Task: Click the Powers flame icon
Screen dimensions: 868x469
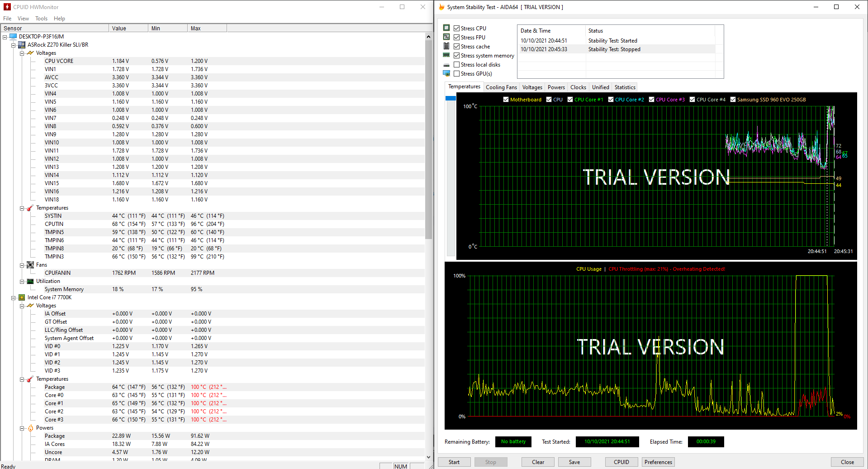Action: click(30, 428)
